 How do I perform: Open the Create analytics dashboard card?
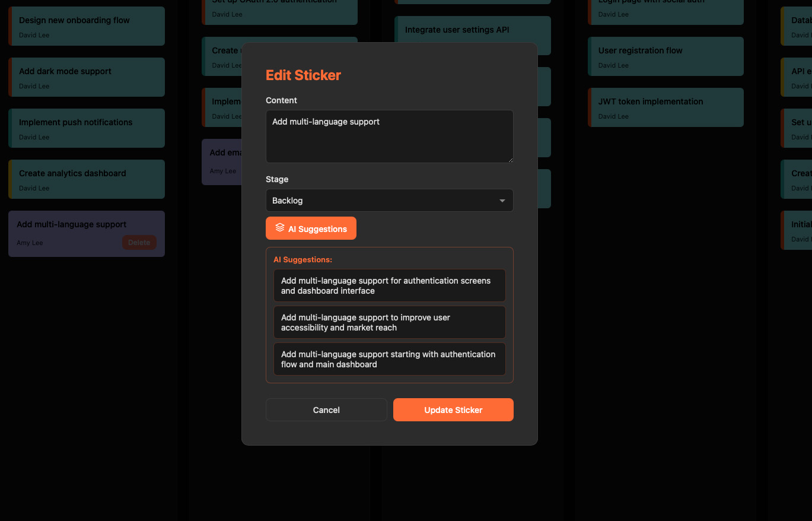tap(86, 179)
